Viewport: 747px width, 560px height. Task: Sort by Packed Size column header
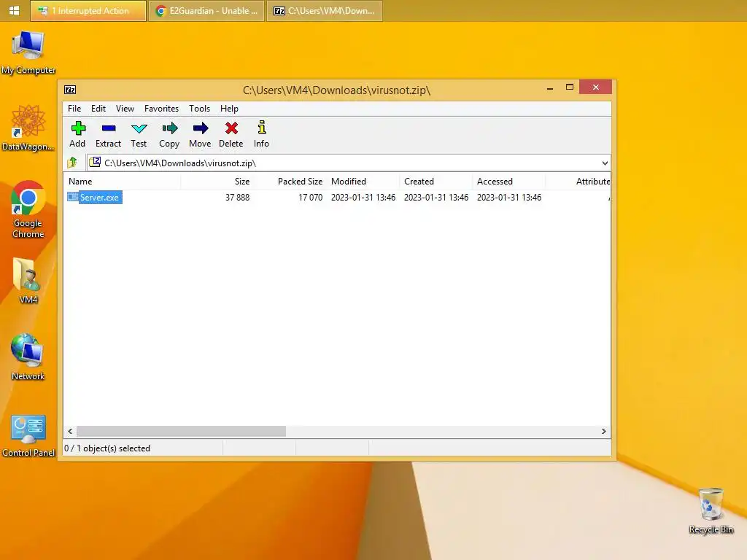(289, 182)
